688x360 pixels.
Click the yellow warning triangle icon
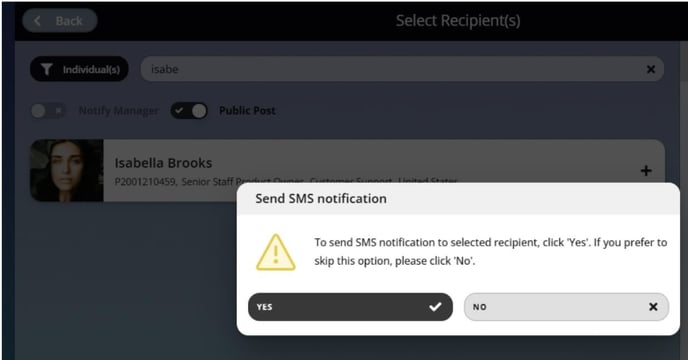click(x=276, y=252)
